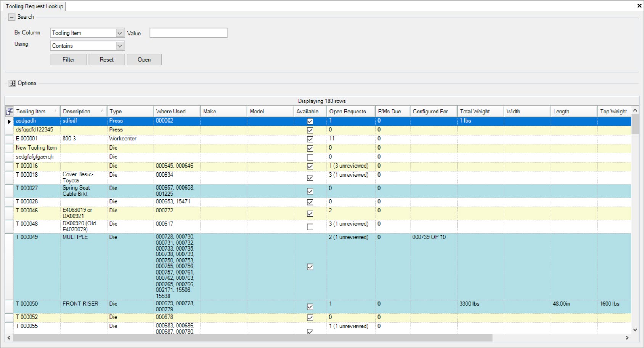Open the By Column dropdown
This screenshot has height=348, width=644.
pyautogui.click(x=120, y=33)
